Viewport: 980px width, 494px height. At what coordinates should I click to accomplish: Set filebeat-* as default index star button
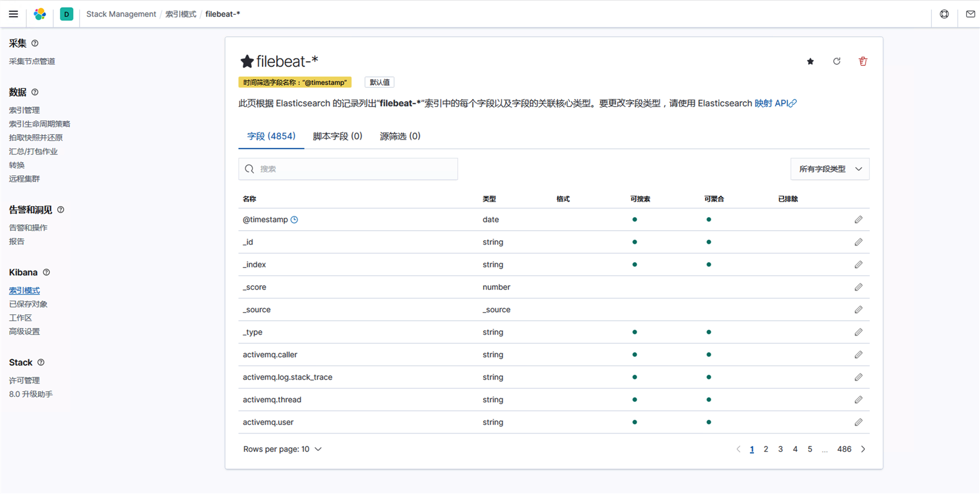pyautogui.click(x=810, y=62)
